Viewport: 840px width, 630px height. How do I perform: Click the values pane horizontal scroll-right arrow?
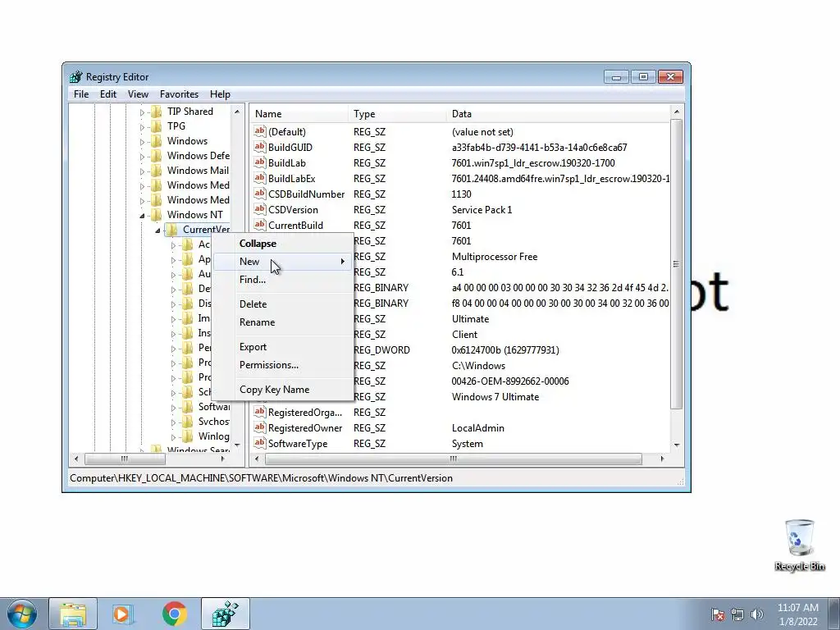[x=662, y=459]
